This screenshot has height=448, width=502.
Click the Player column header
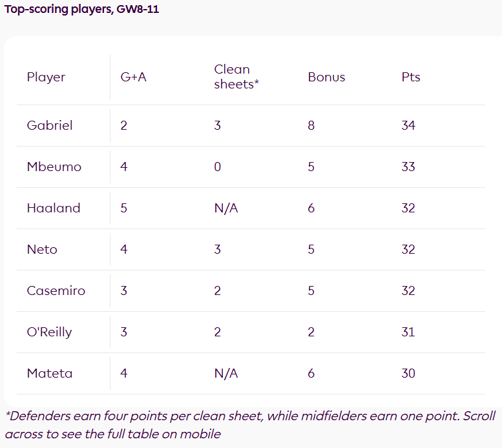click(x=46, y=77)
